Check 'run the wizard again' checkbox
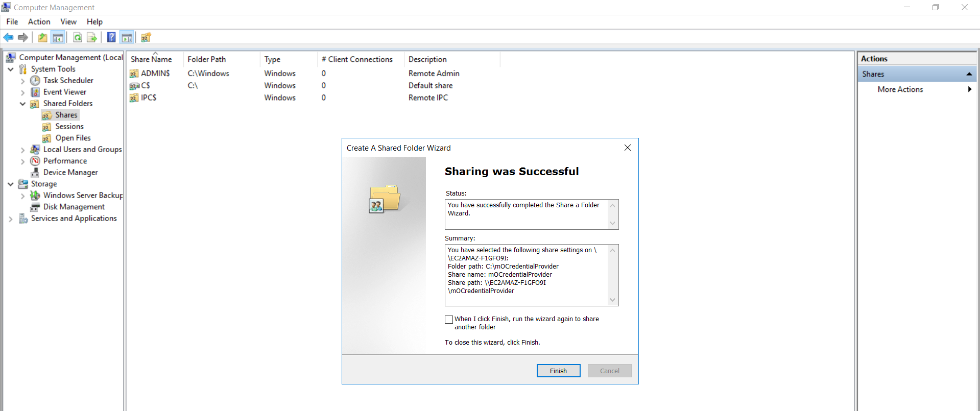The width and height of the screenshot is (980, 411). (x=449, y=320)
